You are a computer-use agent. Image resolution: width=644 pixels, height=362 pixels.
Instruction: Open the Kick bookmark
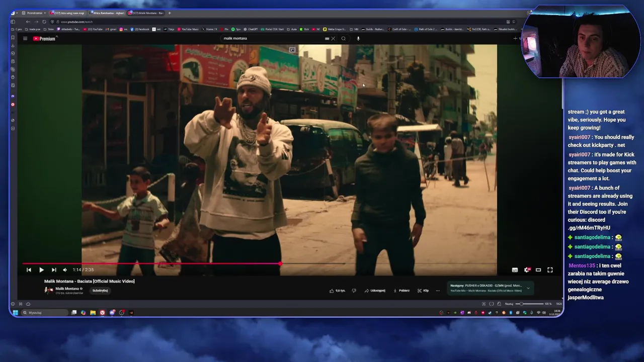pyautogui.click(x=305, y=29)
